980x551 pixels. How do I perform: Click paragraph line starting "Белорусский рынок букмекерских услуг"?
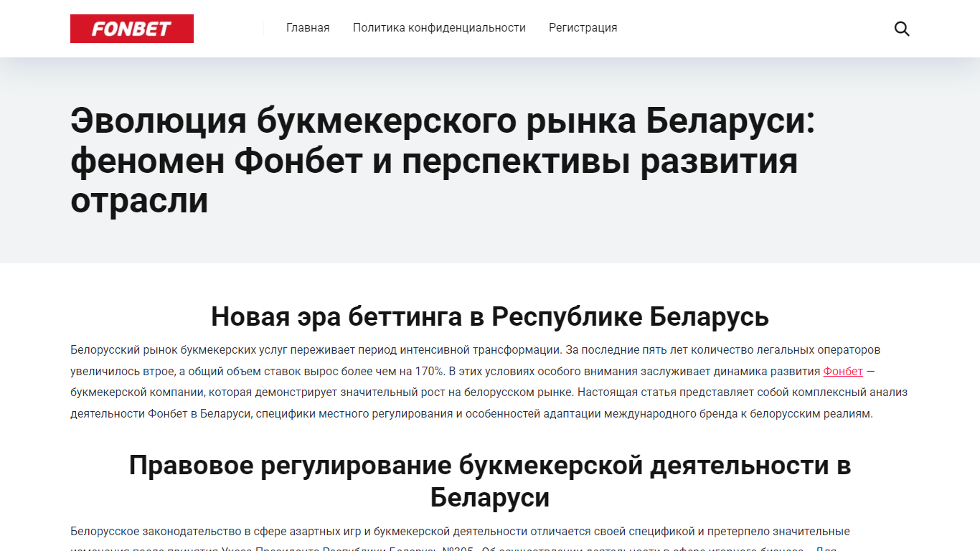coord(476,350)
